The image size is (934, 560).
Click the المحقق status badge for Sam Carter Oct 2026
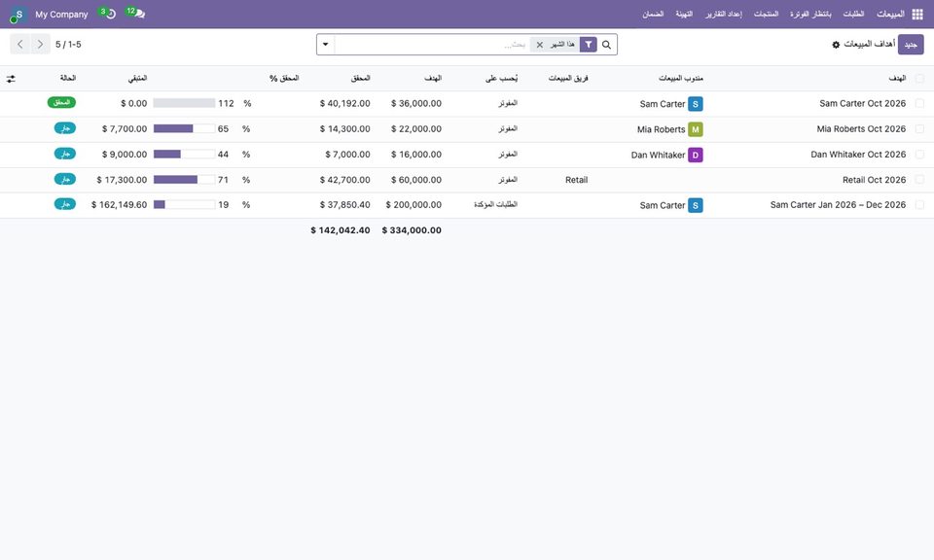pos(62,102)
